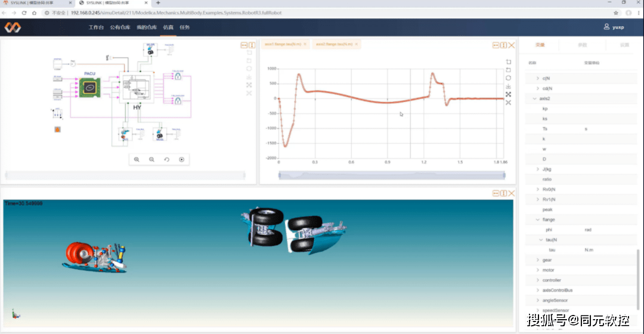Image resolution: width=644 pixels, height=334 pixels.
Task: Click the variables panel vertical scrollbar
Action: (x=638, y=279)
